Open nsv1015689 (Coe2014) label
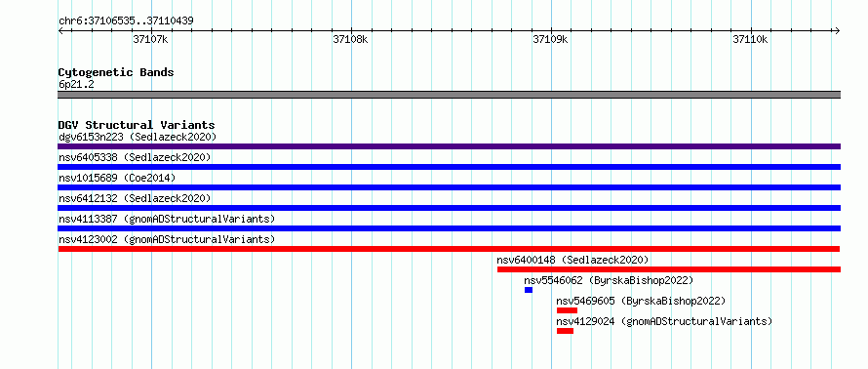Image resolution: width=868 pixels, height=369 pixels. [117, 178]
